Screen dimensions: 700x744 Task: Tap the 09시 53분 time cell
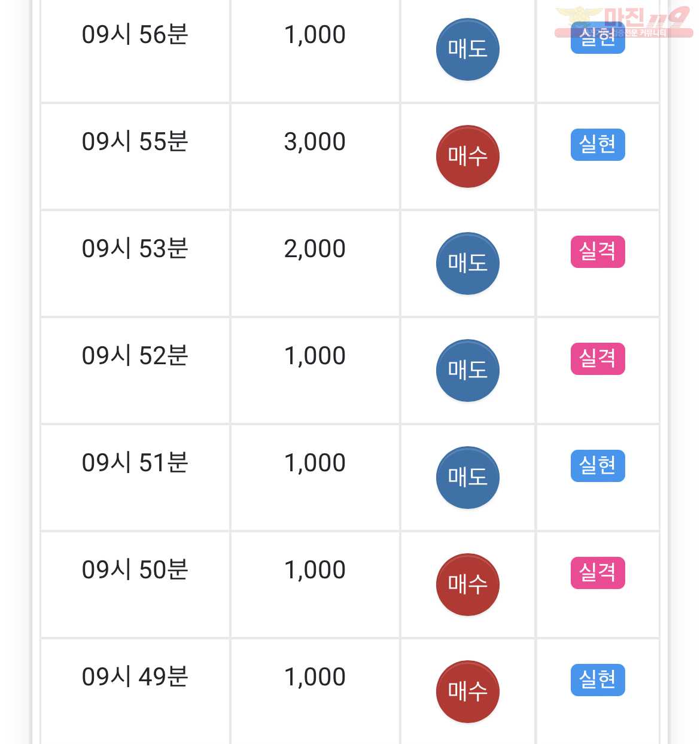(x=135, y=264)
